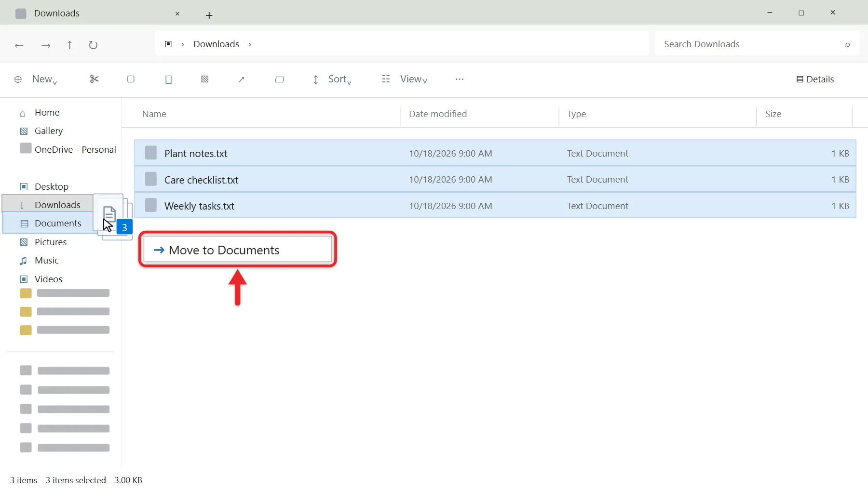
Task: Click the Copy icon in toolbar
Action: pyautogui.click(x=131, y=79)
